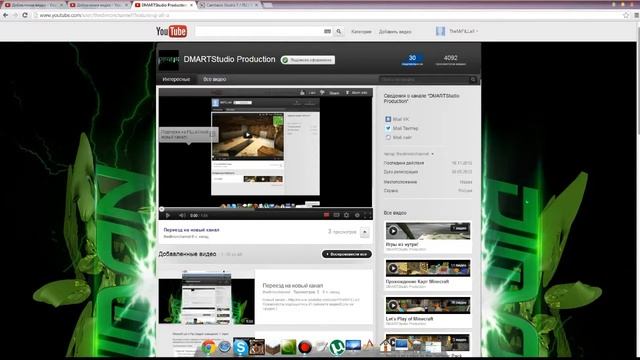
Task: Open Skype from the dock
Action: pos(240,347)
